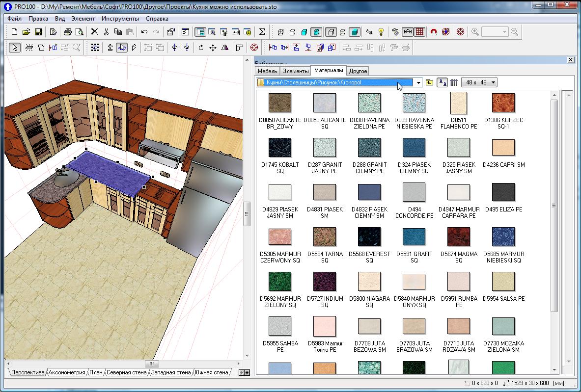The width and height of the screenshot is (581, 392).
Task: Open element properties dialog icon
Action: 170,32
